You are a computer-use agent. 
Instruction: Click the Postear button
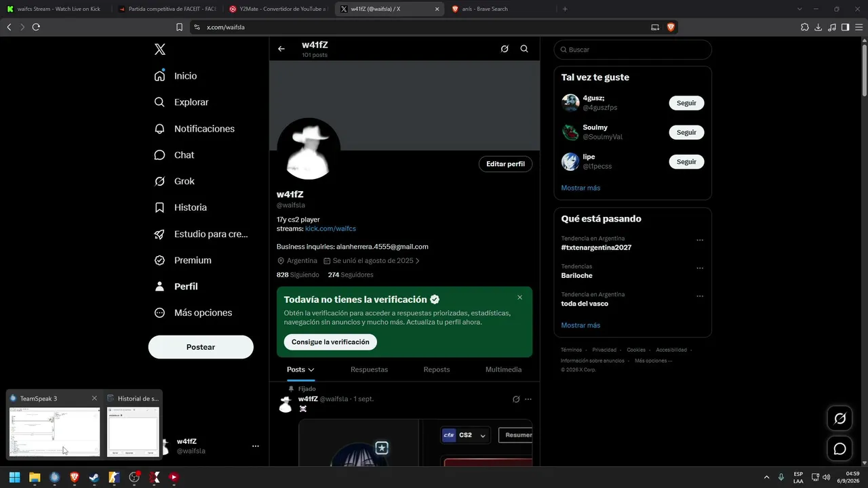click(201, 347)
